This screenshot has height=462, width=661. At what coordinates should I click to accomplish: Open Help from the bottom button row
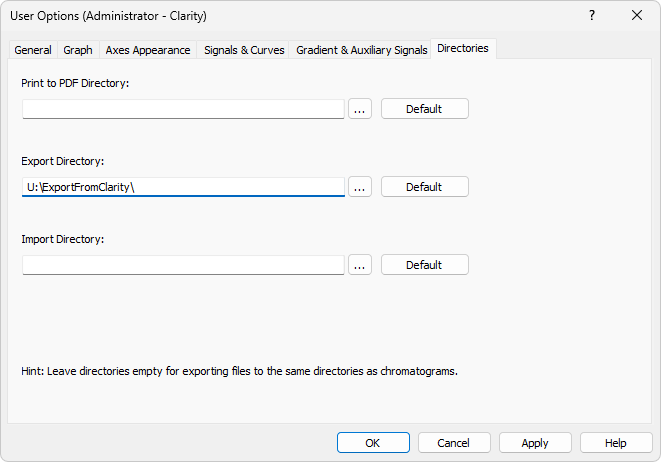point(616,443)
